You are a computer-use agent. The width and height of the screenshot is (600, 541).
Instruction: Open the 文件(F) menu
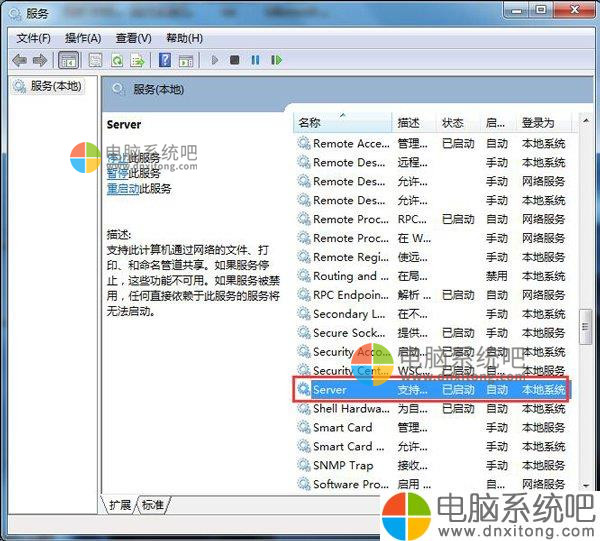tap(33, 38)
